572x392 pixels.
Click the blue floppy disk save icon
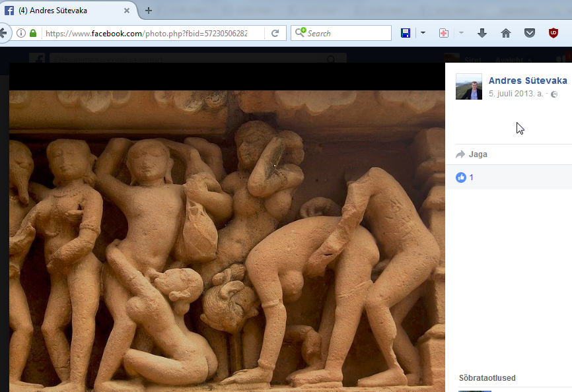(x=406, y=33)
